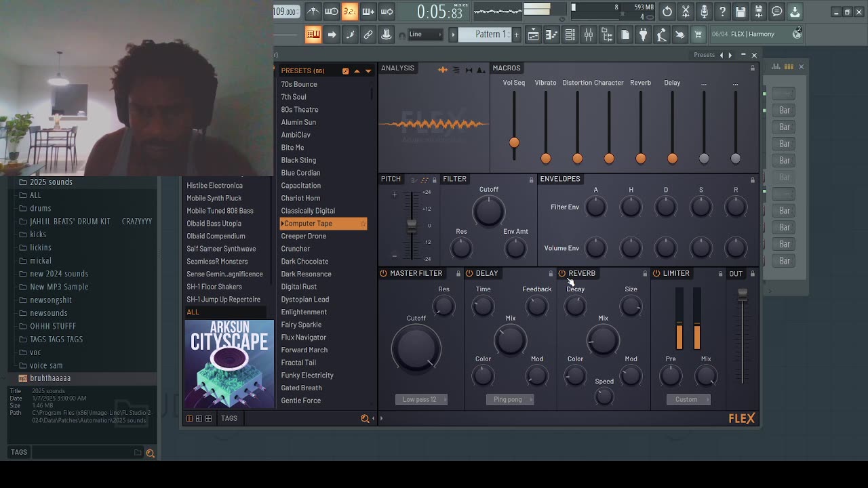Go to previous preset up arrow
The width and height of the screenshot is (868, 488).
click(357, 71)
